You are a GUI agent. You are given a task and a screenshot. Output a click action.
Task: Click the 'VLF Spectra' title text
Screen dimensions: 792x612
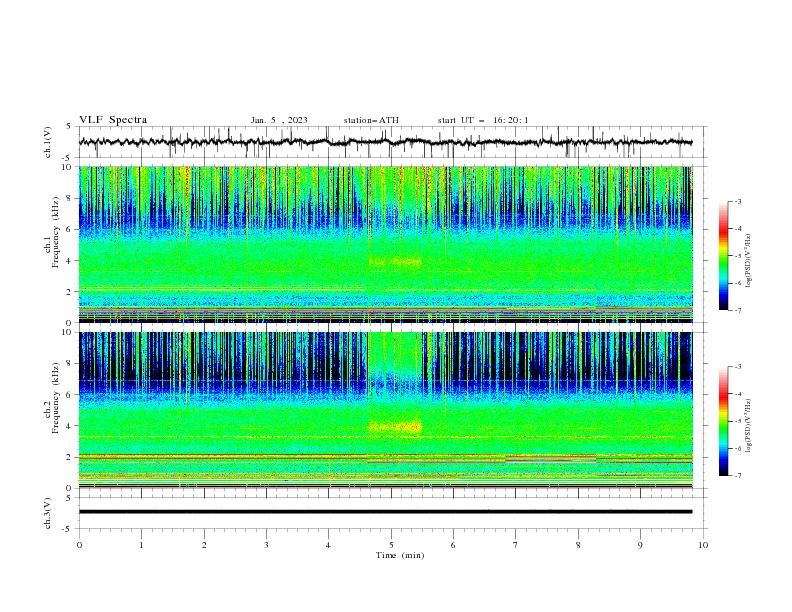113,120
